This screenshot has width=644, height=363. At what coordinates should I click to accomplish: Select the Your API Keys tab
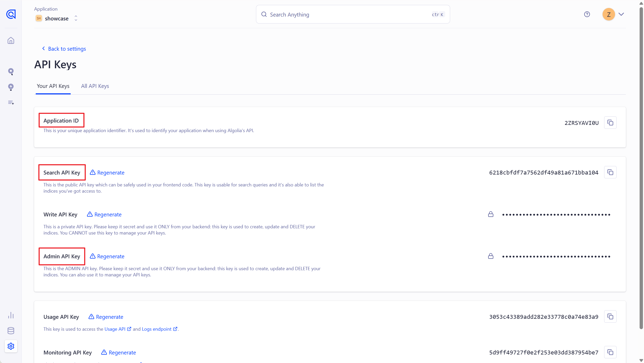pos(53,86)
